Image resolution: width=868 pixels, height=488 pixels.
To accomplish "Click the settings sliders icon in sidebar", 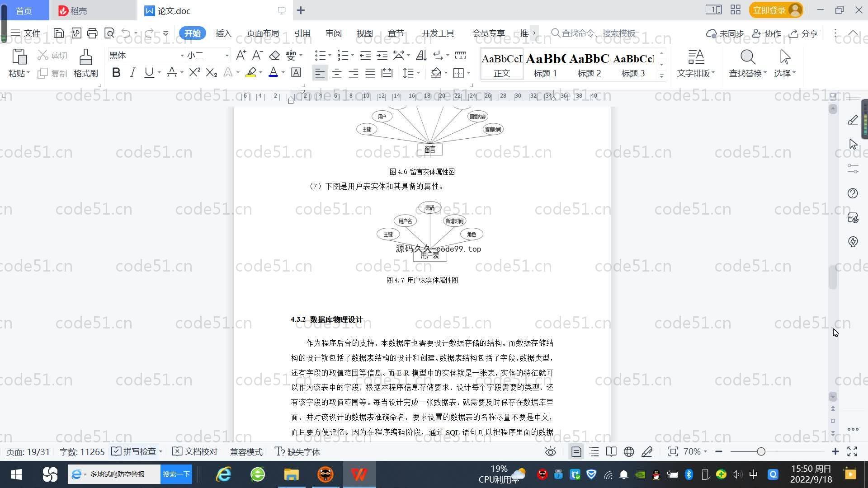I will pyautogui.click(x=853, y=169).
